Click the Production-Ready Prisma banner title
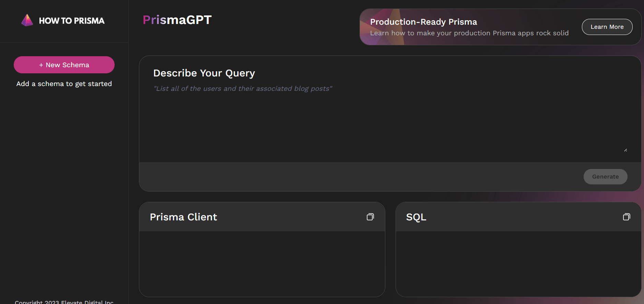644x304 pixels. click(423, 22)
